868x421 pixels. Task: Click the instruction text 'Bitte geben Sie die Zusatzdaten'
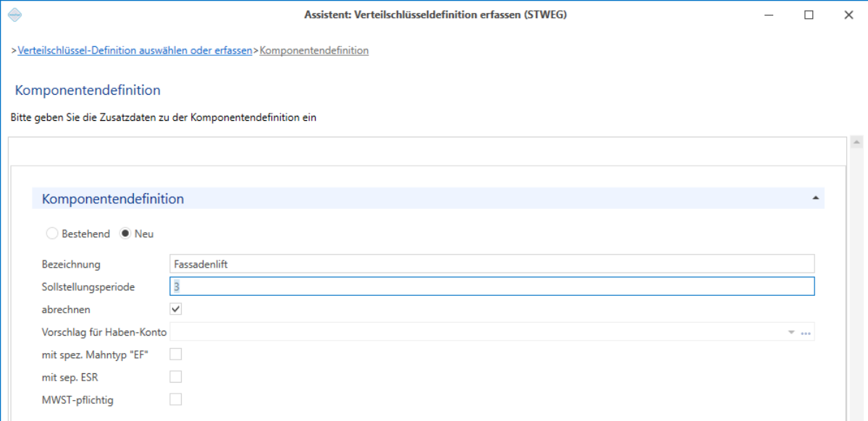(164, 117)
